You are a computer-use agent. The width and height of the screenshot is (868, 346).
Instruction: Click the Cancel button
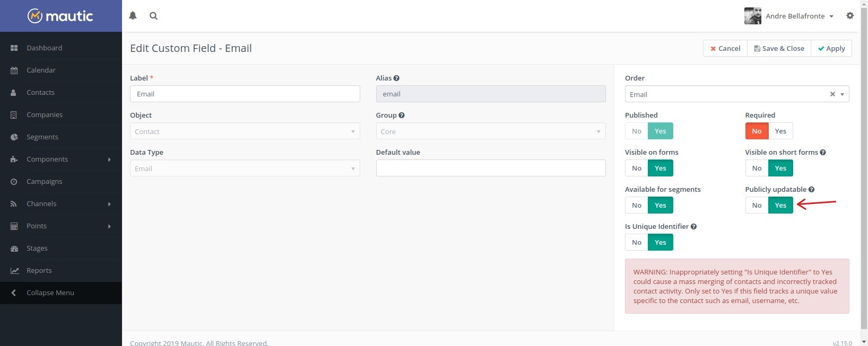pos(725,48)
